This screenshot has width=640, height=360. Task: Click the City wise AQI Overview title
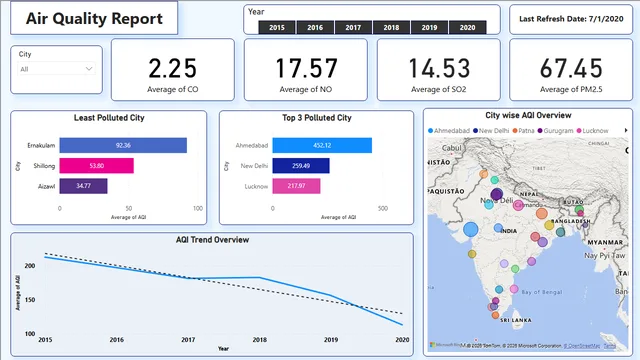[528, 115]
